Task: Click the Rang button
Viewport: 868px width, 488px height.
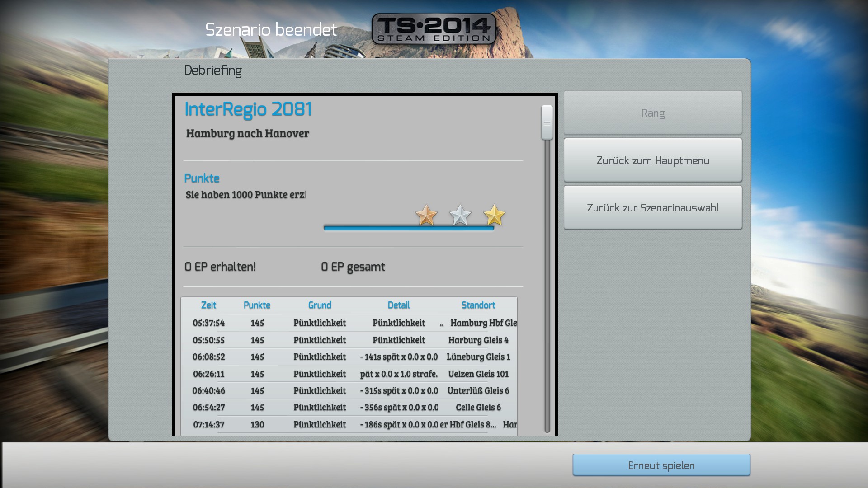Action: 652,113
